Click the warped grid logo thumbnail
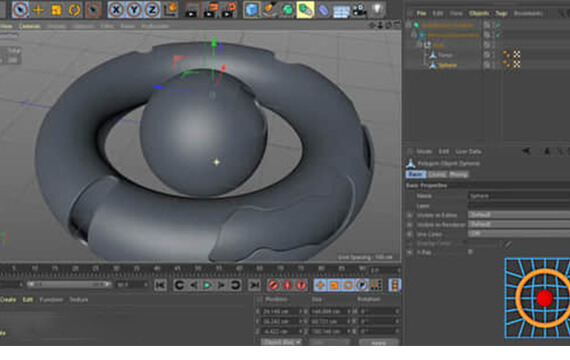The height and width of the screenshot is (360, 570). coord(537,298)
